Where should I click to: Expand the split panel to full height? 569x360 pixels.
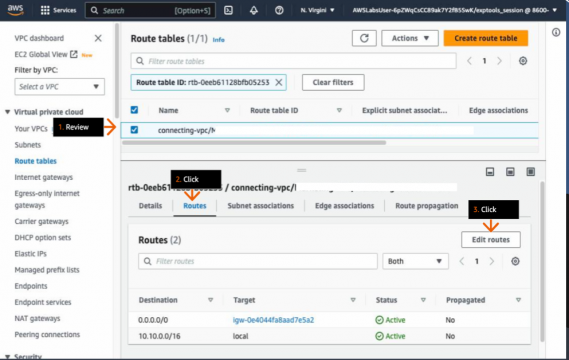[531, 172]
